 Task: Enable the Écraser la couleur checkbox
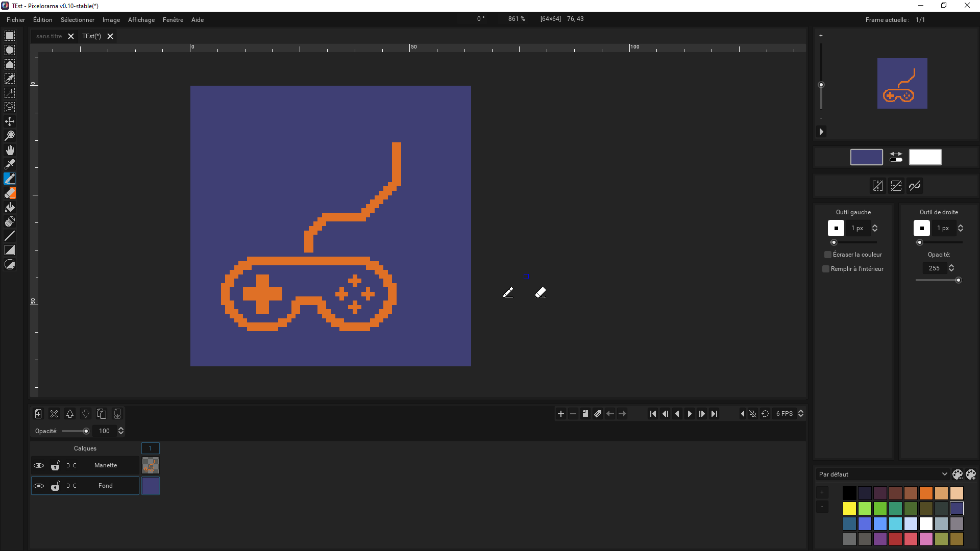pos(827,255)
